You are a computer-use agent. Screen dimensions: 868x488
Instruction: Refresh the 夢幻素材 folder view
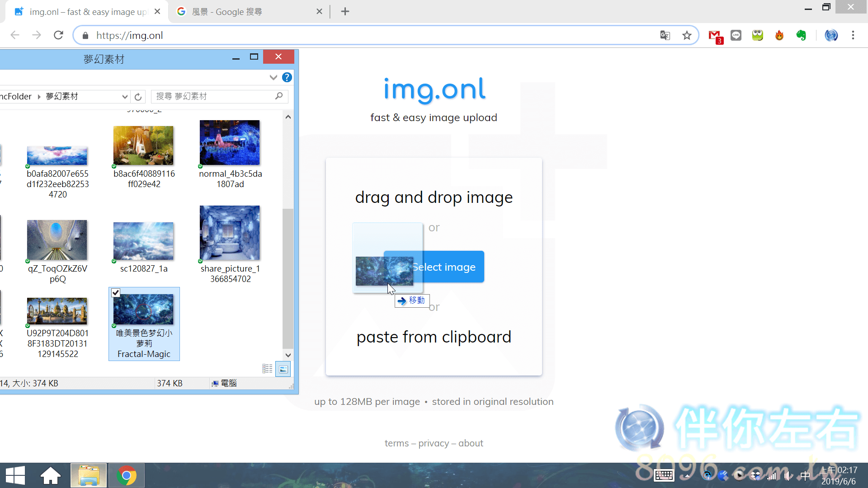(138, 97)
